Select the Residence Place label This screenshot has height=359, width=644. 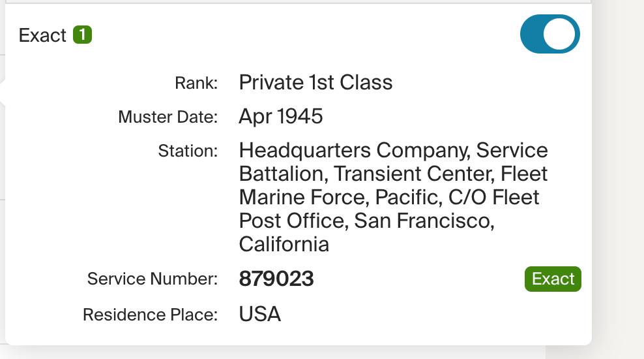pos(149,315)
